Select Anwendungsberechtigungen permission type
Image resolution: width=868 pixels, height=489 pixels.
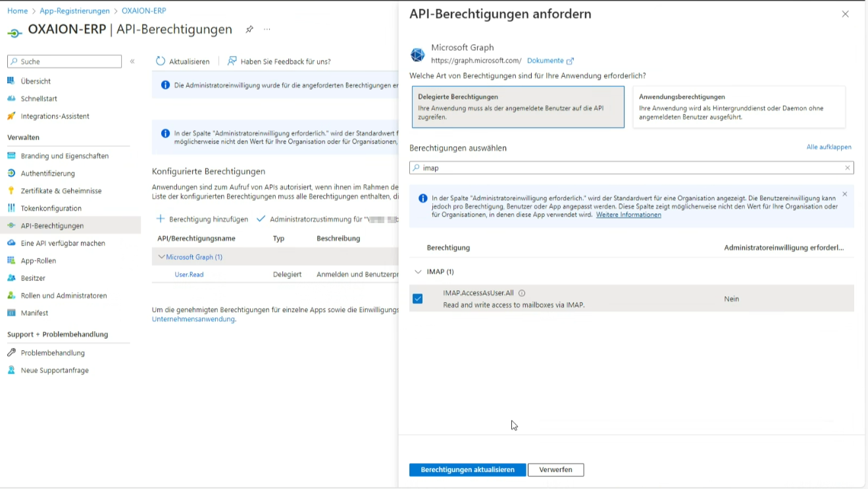click(739, 107)
